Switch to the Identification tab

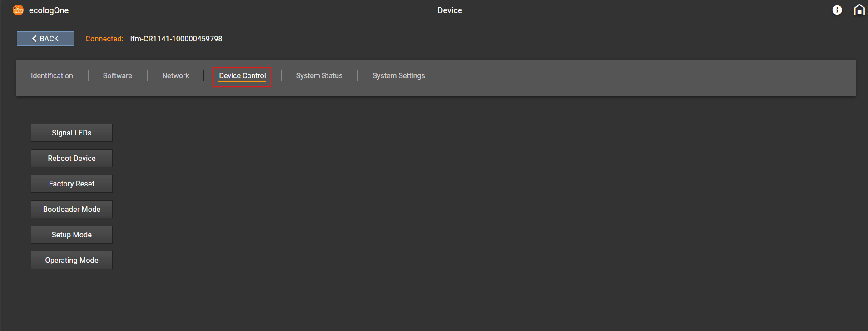pyautogui.click(x=52, y=76)
